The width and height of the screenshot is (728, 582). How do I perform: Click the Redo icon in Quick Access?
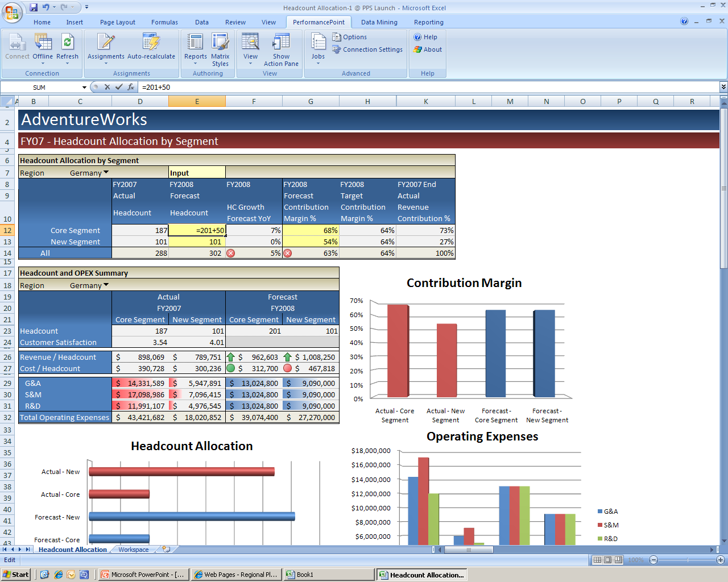point(64,7)
